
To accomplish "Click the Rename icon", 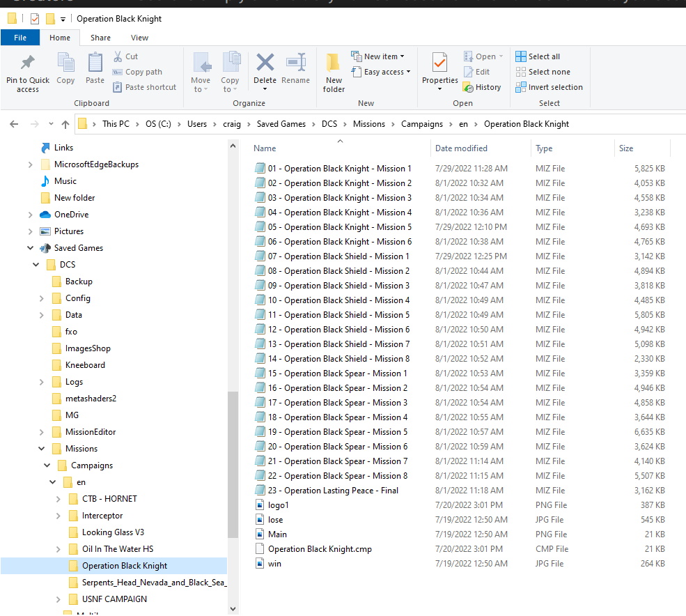I will (296, 62).
